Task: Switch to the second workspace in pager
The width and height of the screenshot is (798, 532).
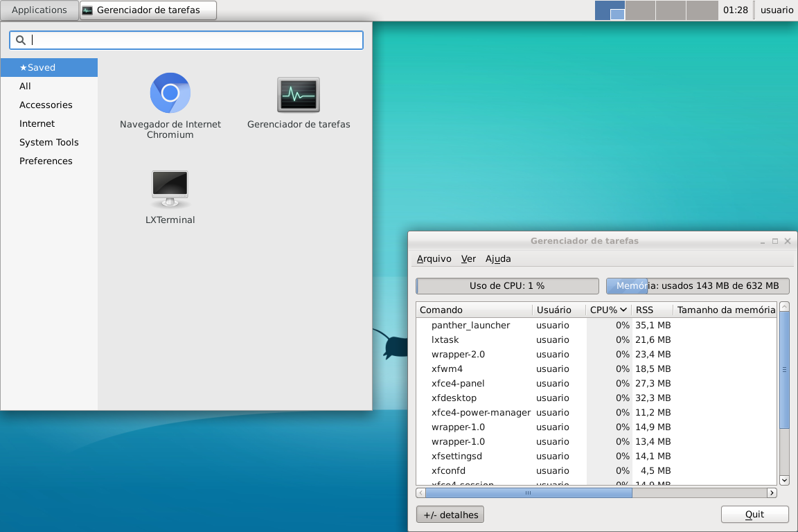Action: click(x=640, y=10)
